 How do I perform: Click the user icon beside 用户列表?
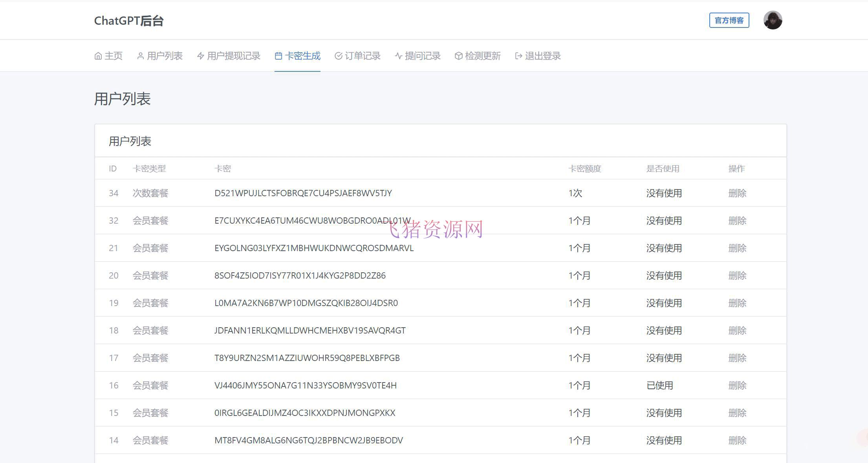pos(140,56)
